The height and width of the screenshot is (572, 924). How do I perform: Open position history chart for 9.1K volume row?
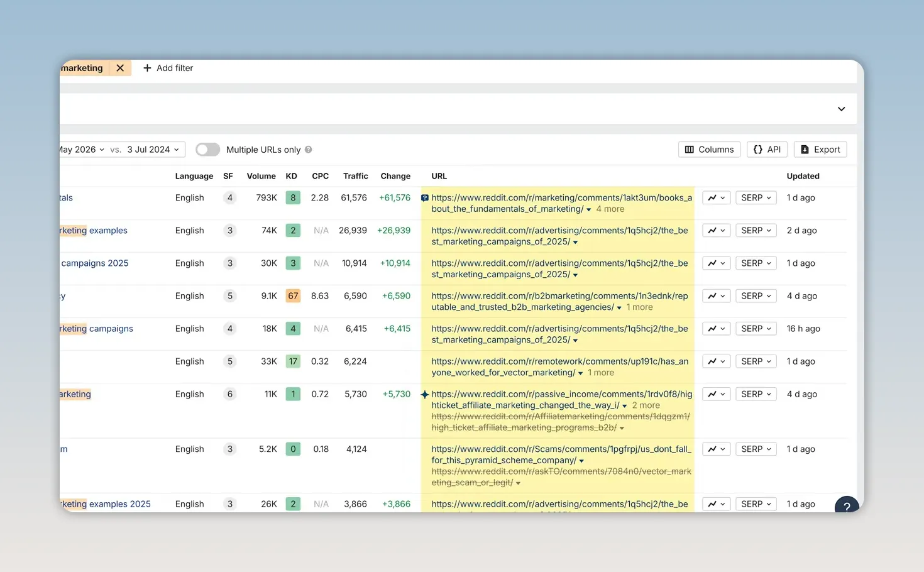716,296
